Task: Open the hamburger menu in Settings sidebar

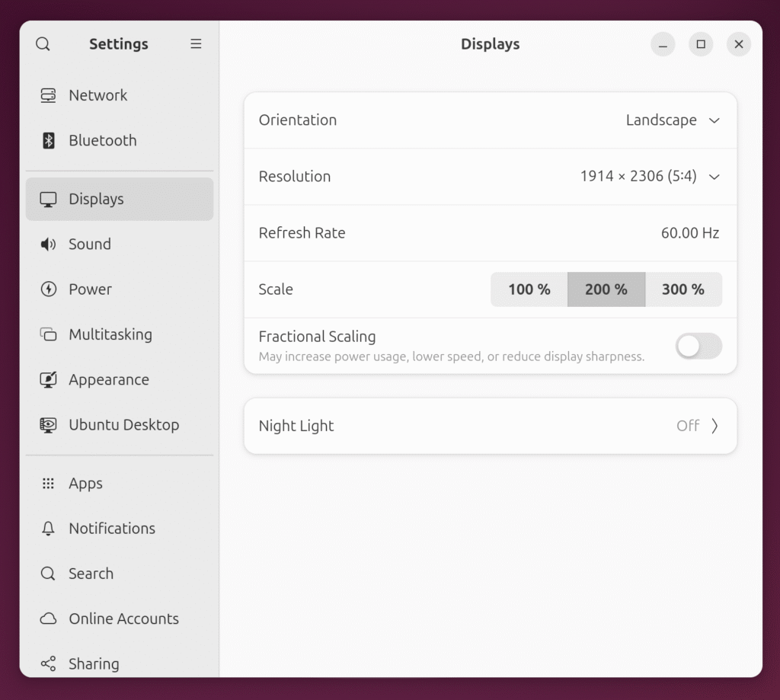Action: point(196,44)
